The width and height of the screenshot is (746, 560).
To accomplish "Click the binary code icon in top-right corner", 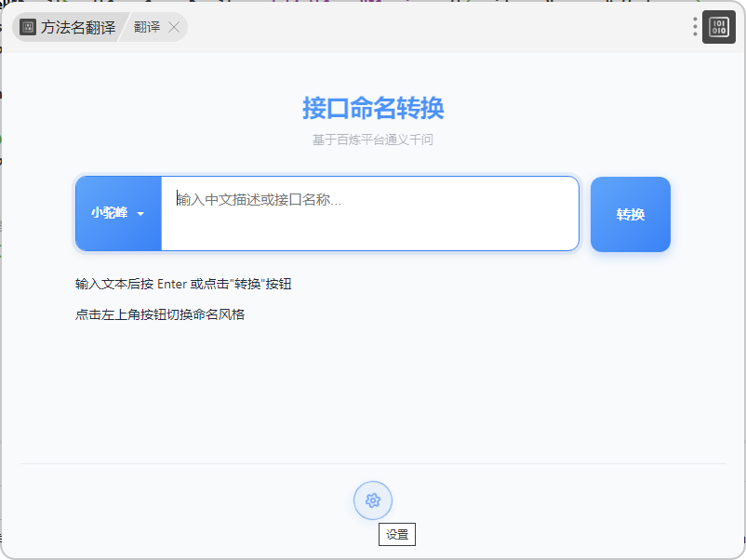I will (x=718, y=27).
